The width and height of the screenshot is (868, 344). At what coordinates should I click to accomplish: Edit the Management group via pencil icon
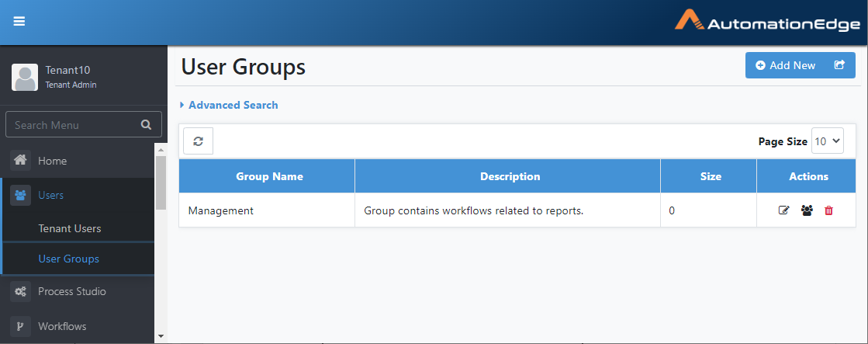coord(783,210)
